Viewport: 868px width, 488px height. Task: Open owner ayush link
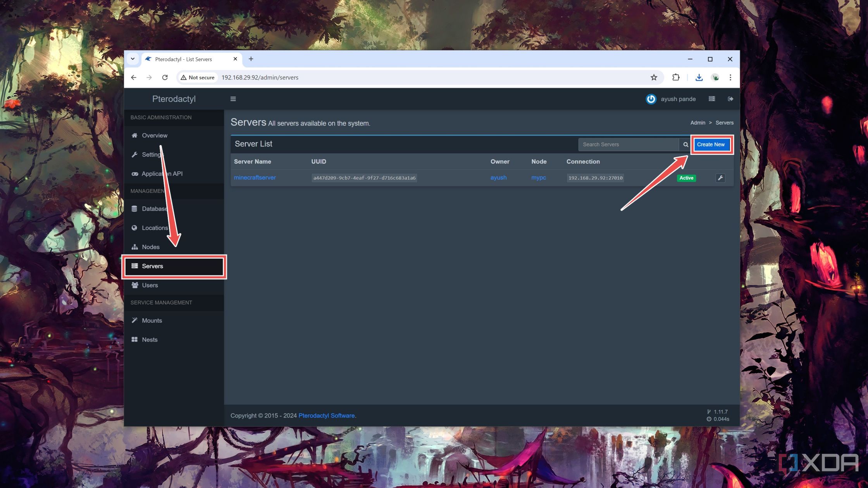[498, 178]
